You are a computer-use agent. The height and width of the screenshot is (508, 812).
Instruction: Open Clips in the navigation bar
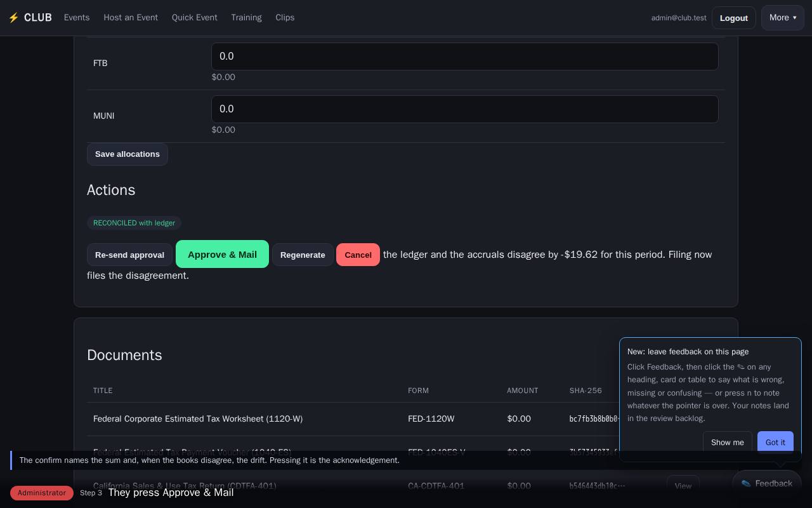(x=285, y=18)
